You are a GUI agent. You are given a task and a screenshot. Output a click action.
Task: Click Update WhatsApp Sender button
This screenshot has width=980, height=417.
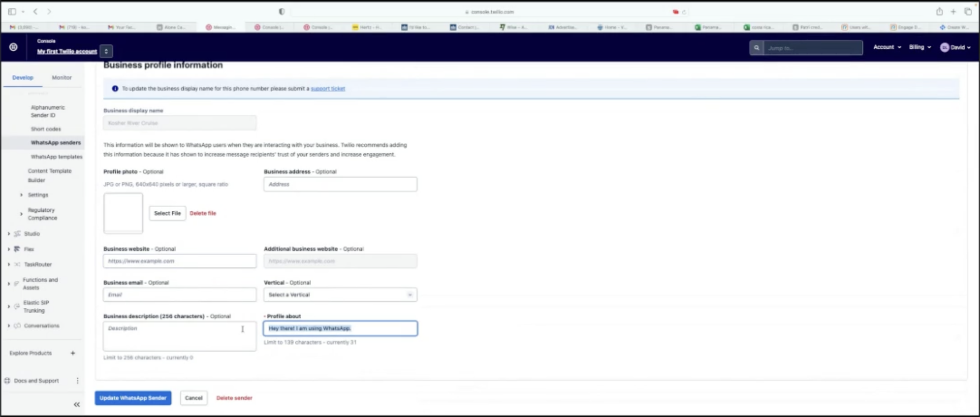133,398
